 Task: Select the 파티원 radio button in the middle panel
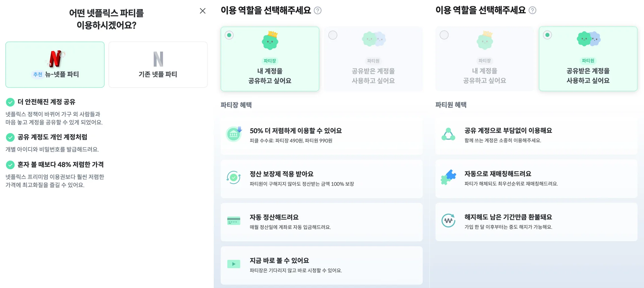click(333, 35)
